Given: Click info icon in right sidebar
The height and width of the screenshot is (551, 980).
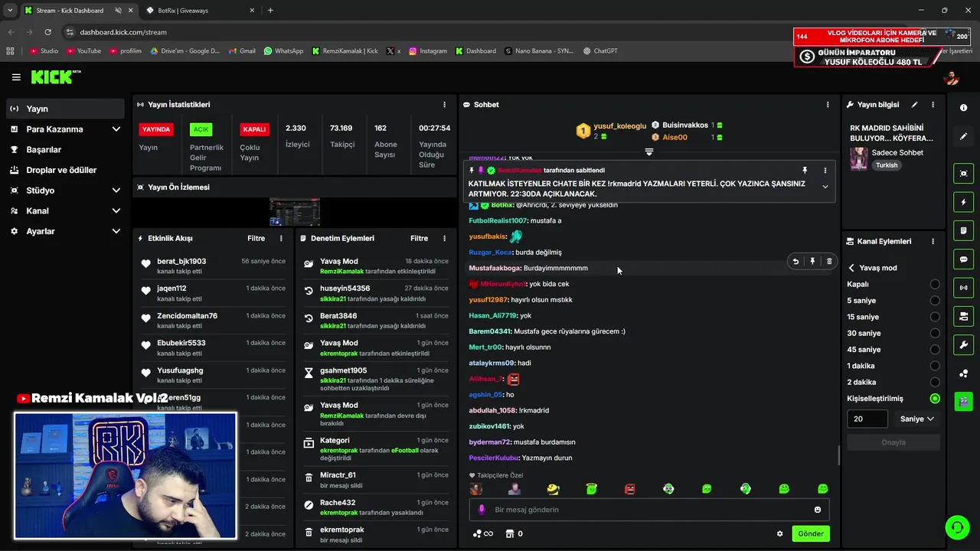Looking at the screenshot, I should coord(964,108).
